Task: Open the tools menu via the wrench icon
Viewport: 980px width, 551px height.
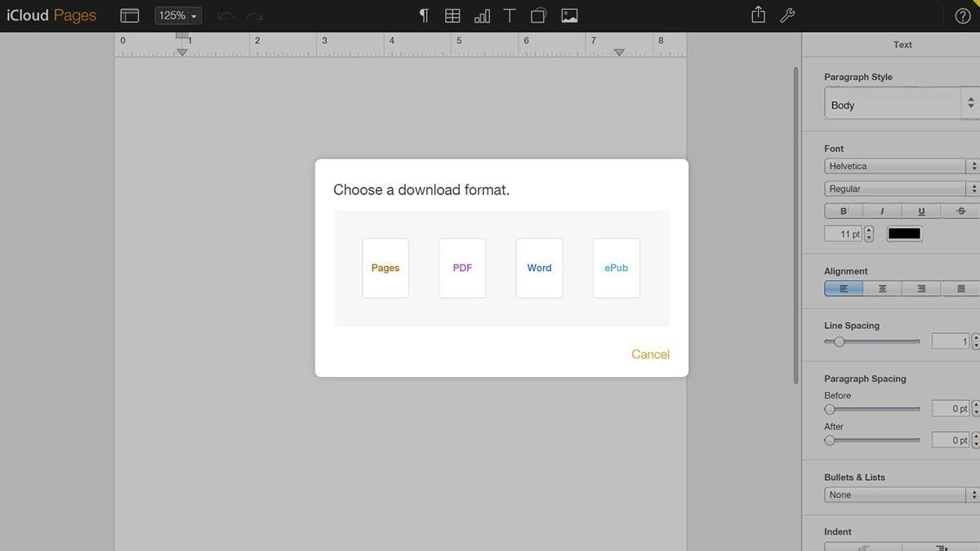Action: pyautogui.click(x=787, y=15)
